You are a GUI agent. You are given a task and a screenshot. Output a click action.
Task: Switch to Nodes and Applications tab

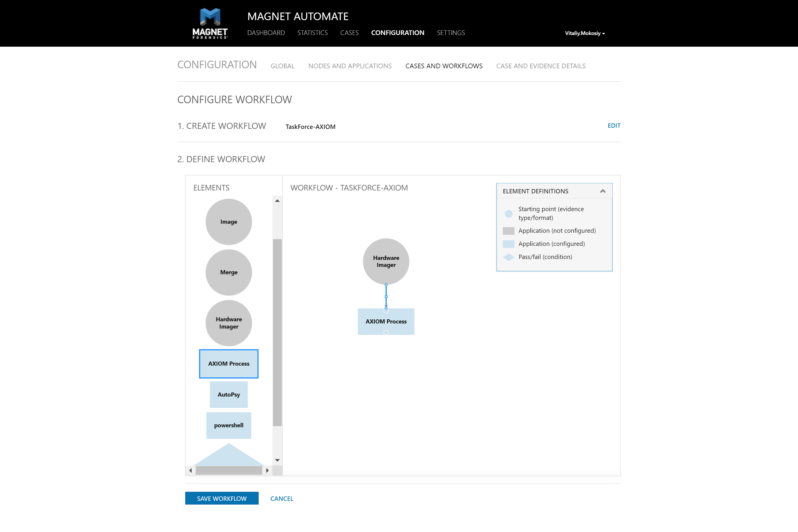[x=350, y=66]
